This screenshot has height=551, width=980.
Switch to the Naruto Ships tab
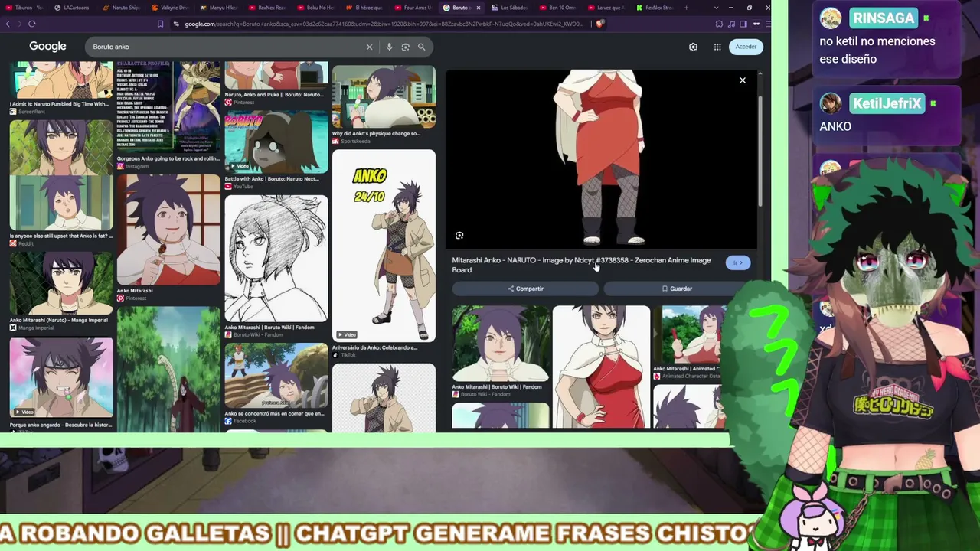click(x=121, y=8)
